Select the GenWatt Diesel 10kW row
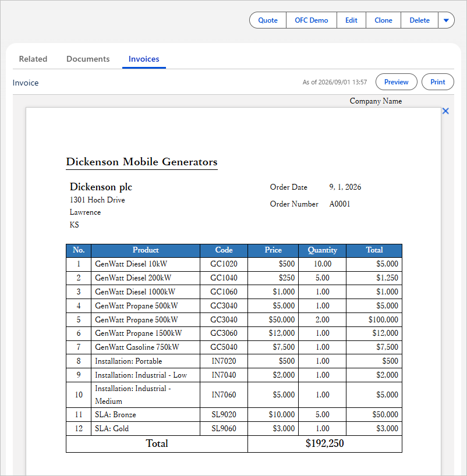Image resolution: width=467 pixels, height=476 pixels. point(234,264)
